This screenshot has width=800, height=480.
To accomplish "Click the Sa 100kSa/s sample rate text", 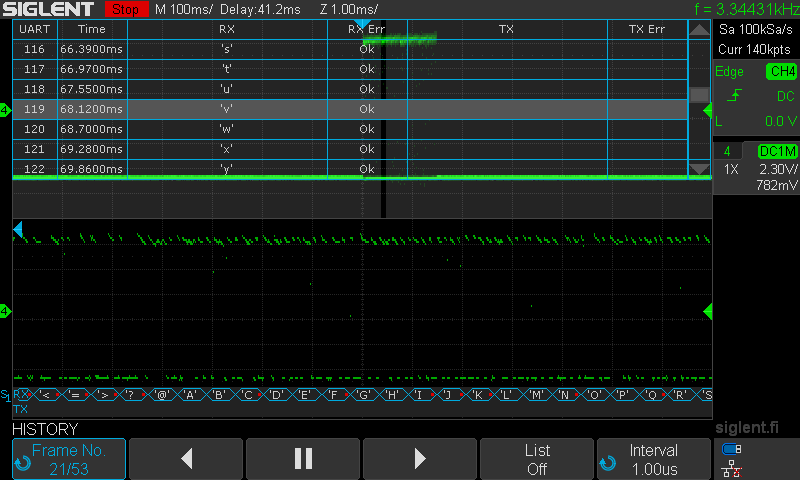I will coord(756,30).
